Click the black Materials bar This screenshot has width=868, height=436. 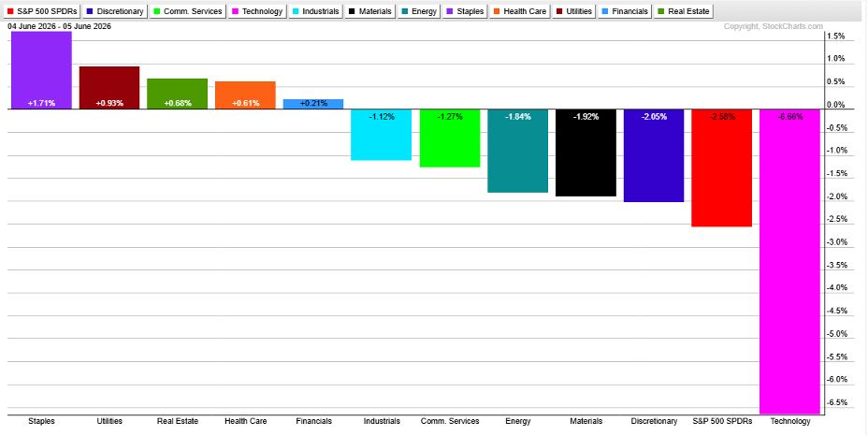click(x=586, y=153)
